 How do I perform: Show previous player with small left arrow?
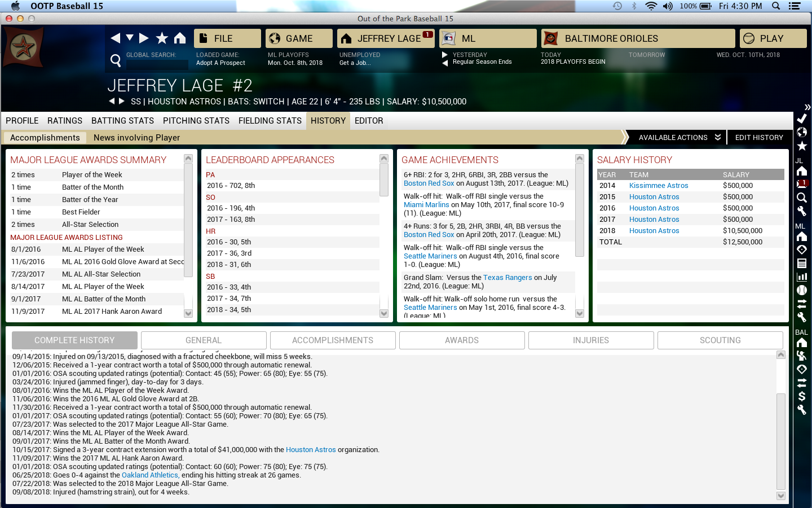112,101
